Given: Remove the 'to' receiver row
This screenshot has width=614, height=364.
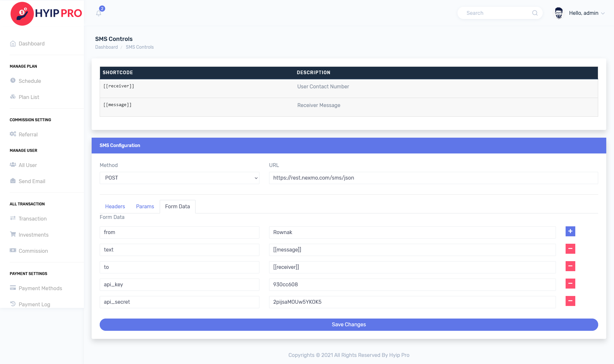Looking at the screenshot, I should tap(570, 266).
